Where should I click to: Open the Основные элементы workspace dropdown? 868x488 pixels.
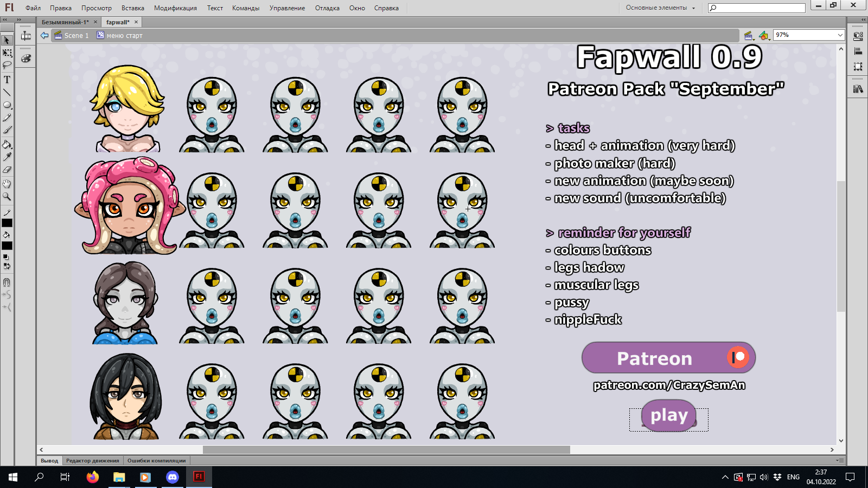[x=660, y=8]
